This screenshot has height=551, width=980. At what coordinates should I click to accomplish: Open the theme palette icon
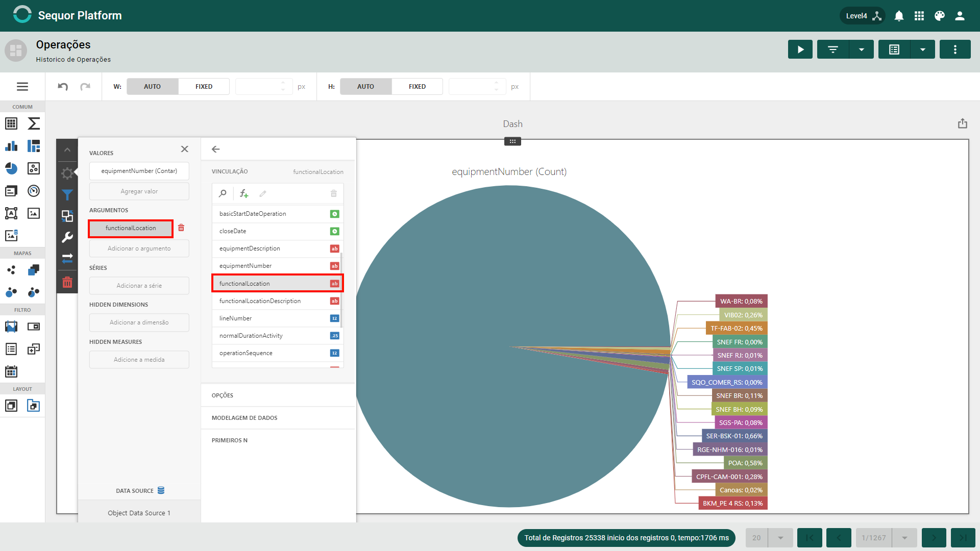[940, 16]
